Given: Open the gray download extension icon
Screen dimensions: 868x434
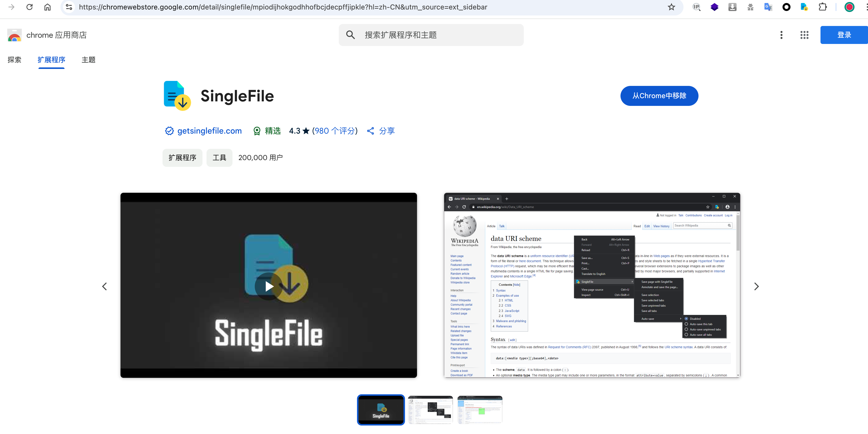Looking at the screenshot, I should (x=732, y=7).
